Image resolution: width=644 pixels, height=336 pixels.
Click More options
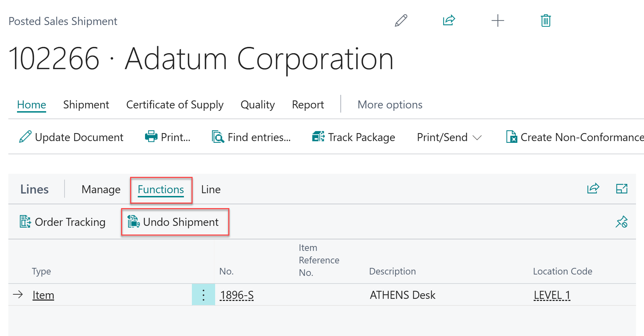[x=390, y=105]
